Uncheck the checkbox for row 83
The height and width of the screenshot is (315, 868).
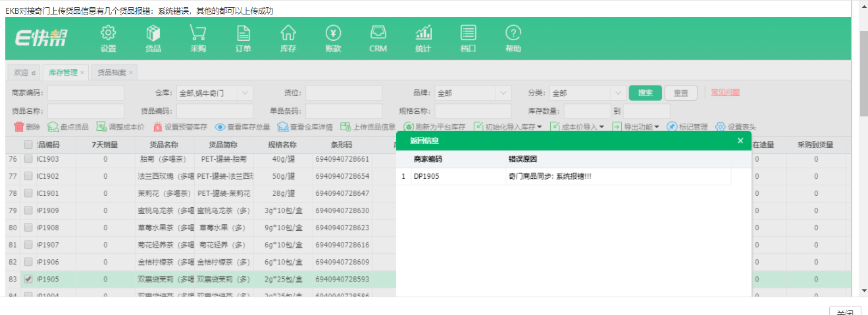coord(28,279)
